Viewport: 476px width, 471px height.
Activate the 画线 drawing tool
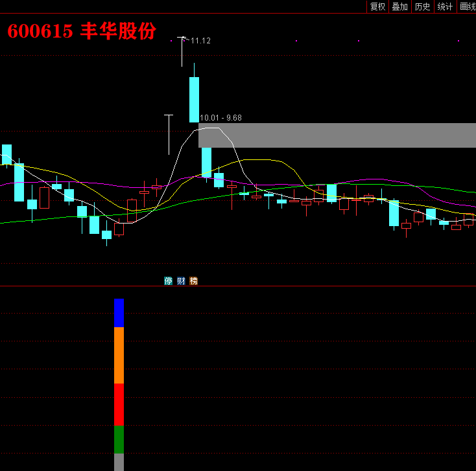(x=467, y=6)
